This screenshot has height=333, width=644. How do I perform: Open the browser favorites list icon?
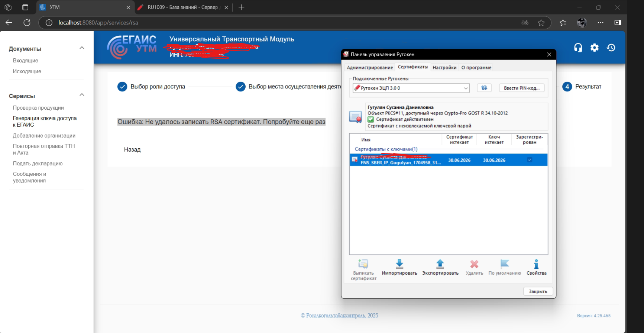[x=563, y=23]
